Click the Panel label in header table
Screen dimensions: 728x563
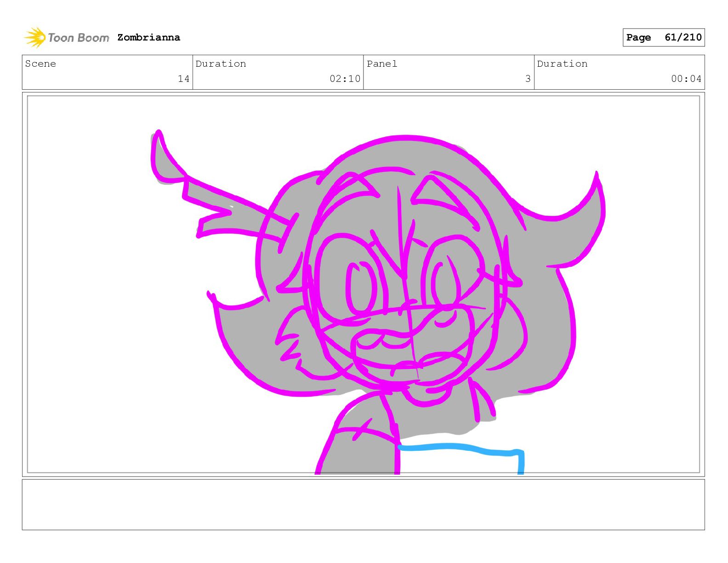pos(381,63)
